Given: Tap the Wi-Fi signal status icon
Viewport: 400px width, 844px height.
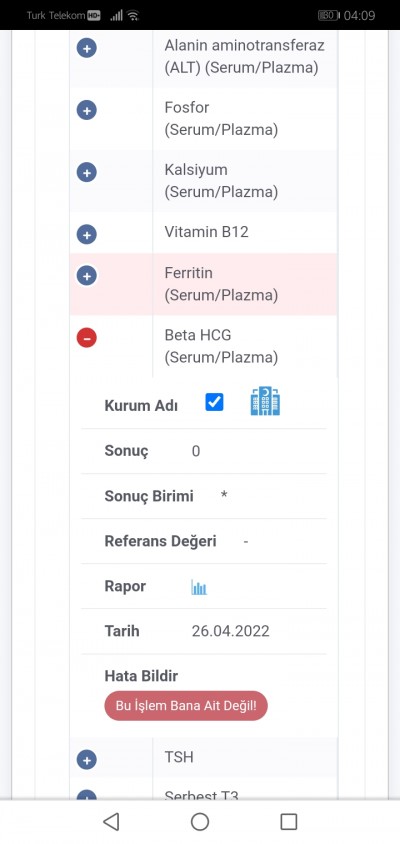Looking at the screenshot, I should [133, 16].
